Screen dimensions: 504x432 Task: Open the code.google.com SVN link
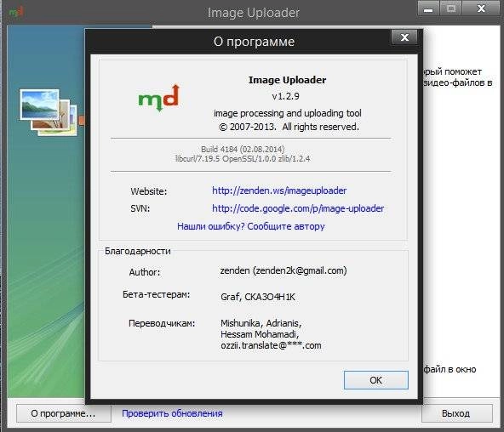298,208
